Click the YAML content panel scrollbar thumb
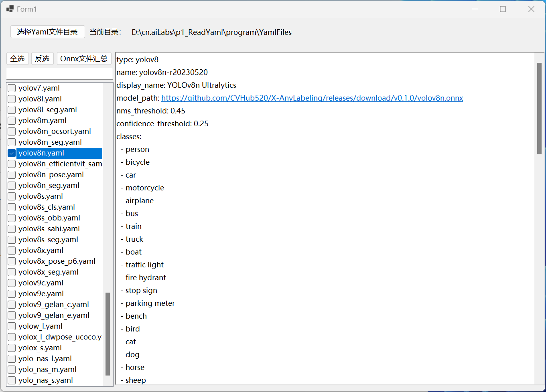This screenshot has height=392, width=546. click(x=539, y=108)
